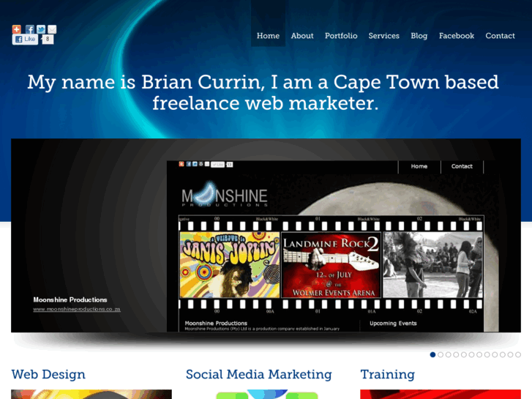Viewport: 532px width, 399px height.
Task: Click the like count bubble showing 8
Action: pos(48,40)
